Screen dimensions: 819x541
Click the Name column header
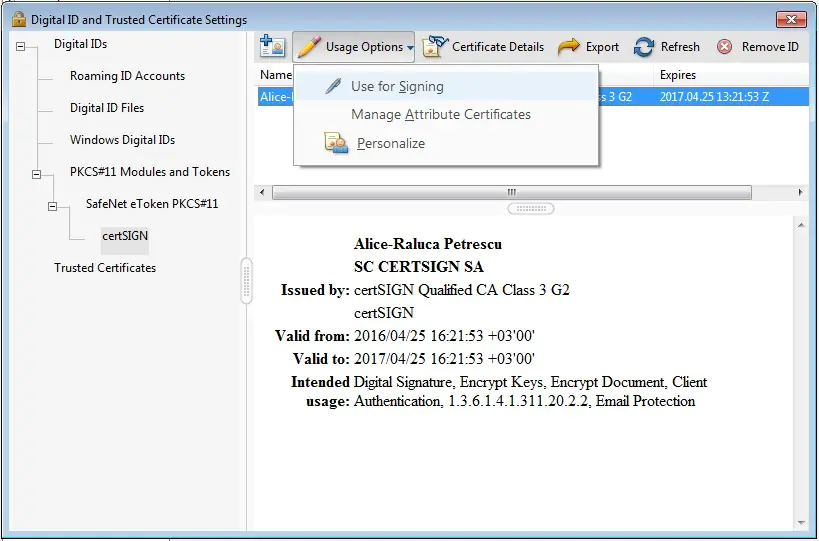pyautogui.click(x=275, y=75)
